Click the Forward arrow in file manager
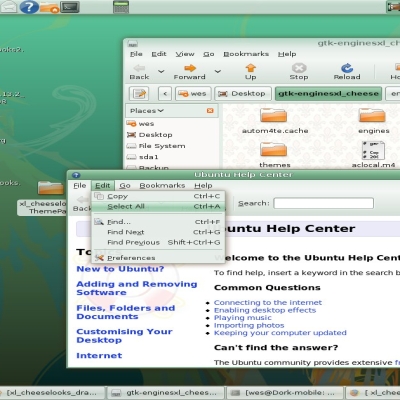This screenshot has width=400, height=400. tap(189, 72)
